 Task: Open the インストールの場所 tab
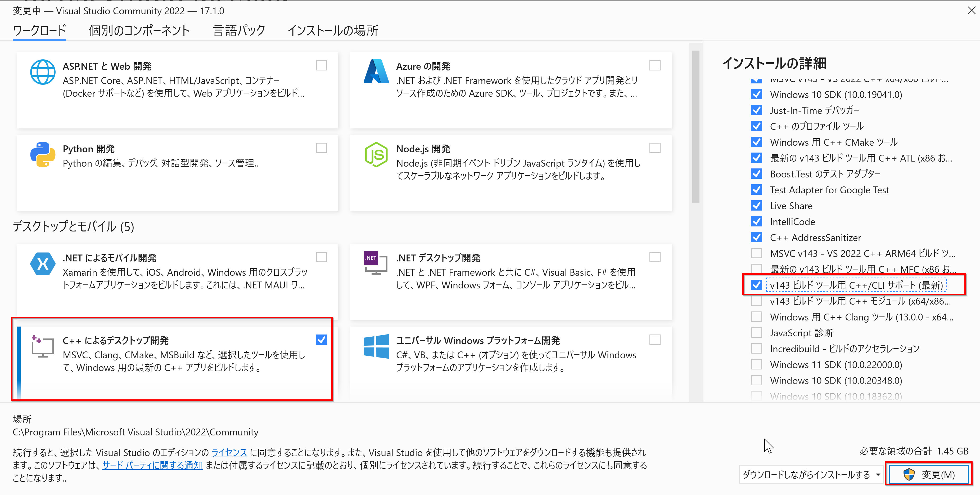(333, 30)
